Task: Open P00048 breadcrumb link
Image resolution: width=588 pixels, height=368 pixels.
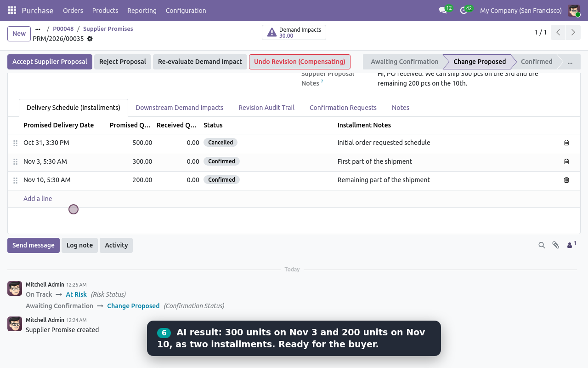Action: click(x=63, y=29)
